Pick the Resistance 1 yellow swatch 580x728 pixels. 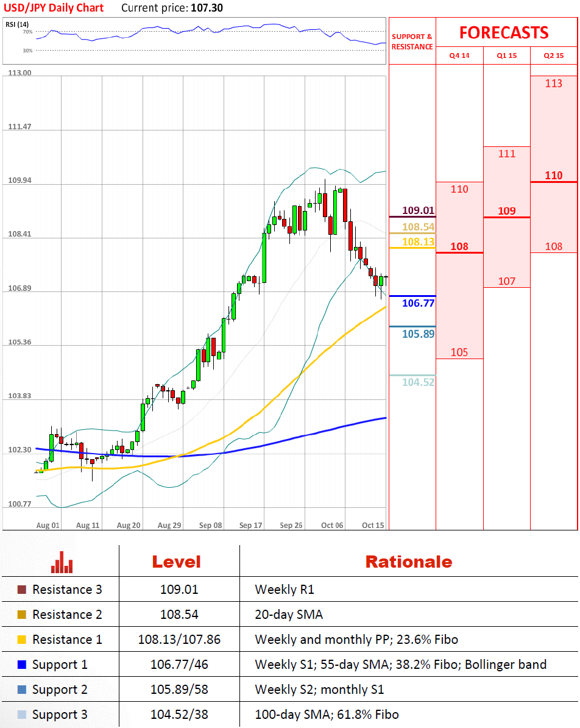22,640
